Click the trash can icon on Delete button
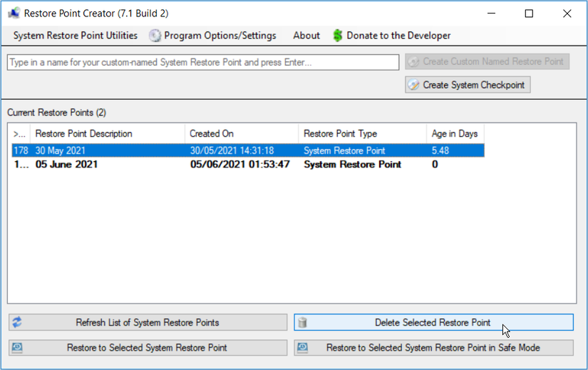 (303, 322)
